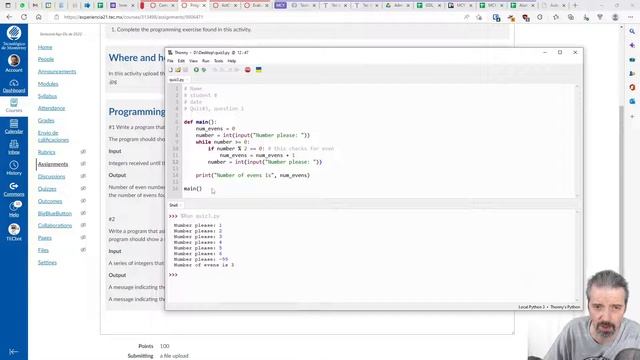Open Files course link
This screenshot has height=360, width=640.
click(x=43, y=250)
